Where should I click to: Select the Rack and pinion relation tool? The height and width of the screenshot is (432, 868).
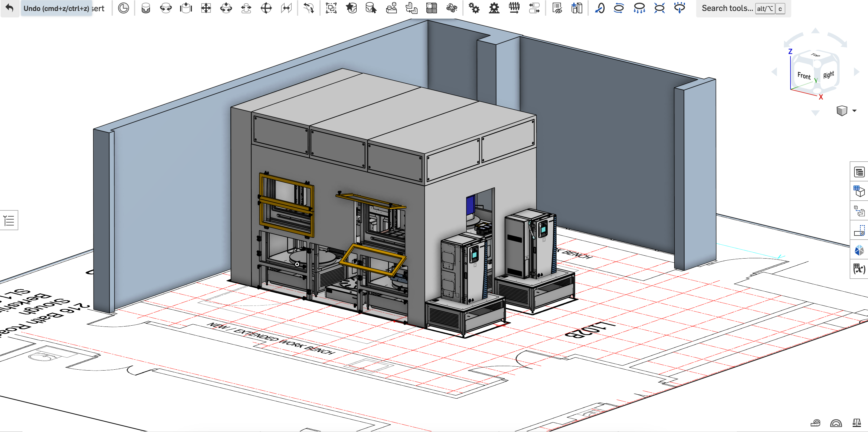coord(494,8)
